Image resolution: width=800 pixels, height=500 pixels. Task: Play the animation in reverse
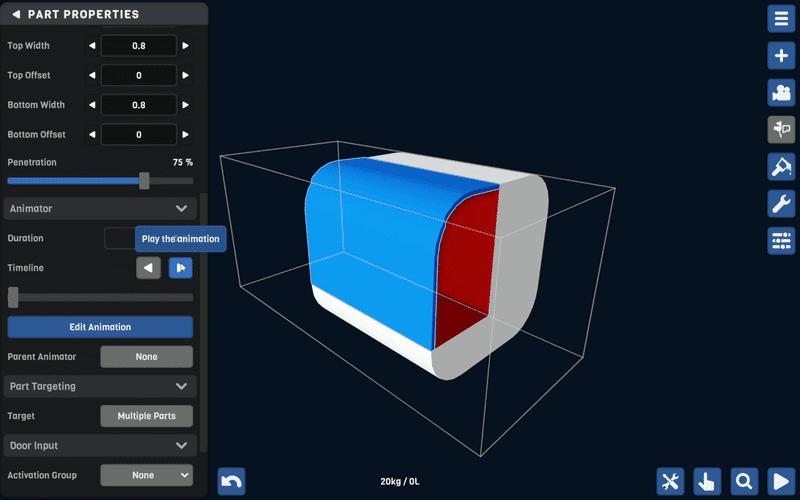pyautogui.click(x=148, y=268)
